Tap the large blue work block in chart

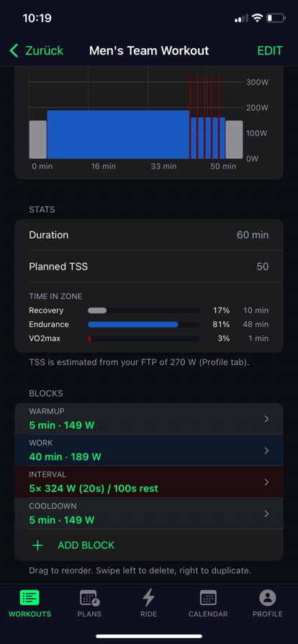[118, 134]
